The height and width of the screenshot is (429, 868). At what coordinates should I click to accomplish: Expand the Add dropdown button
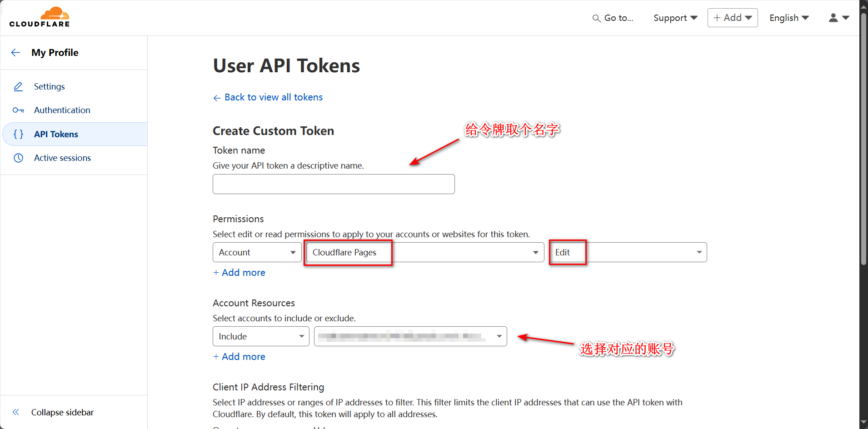coord(732,18)
